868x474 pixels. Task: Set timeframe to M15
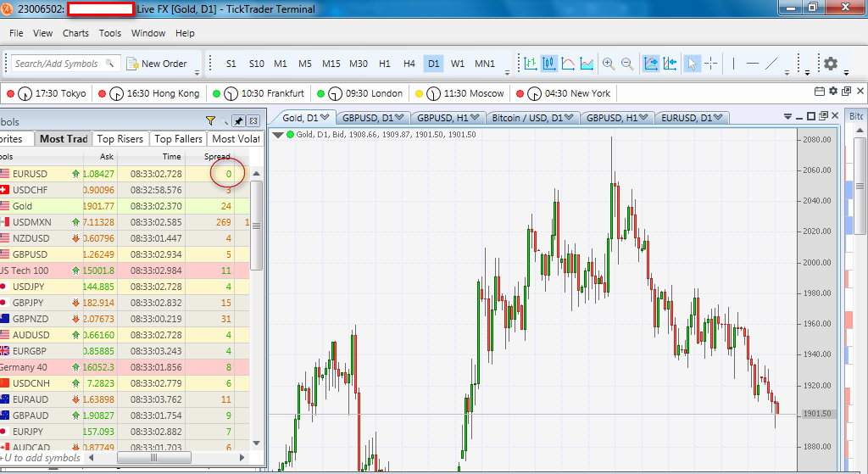click(331, 64)
